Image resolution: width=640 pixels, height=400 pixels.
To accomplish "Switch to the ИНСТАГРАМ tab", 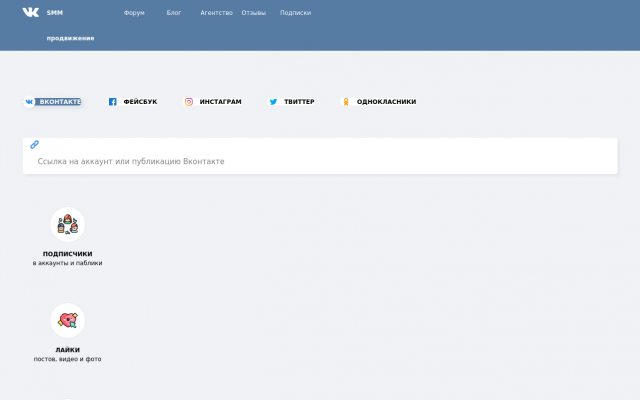I will point(213,102).
